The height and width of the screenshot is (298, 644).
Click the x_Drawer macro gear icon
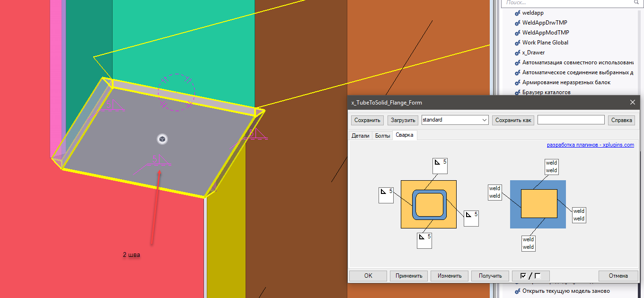(517, 53)
